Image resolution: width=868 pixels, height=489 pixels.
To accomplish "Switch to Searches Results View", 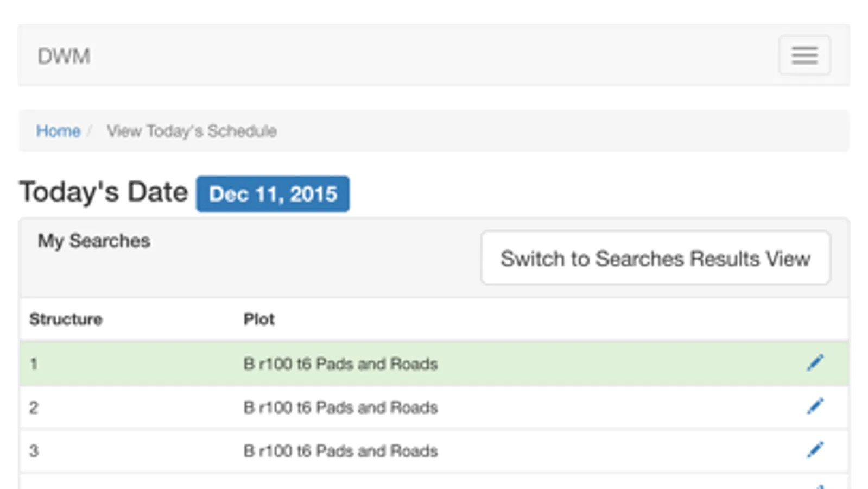I will 655,258.
